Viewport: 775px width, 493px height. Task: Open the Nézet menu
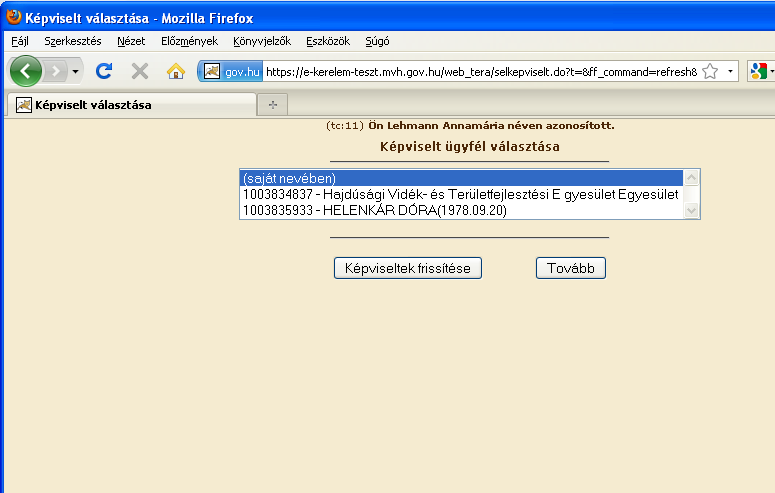click(131, 41)
